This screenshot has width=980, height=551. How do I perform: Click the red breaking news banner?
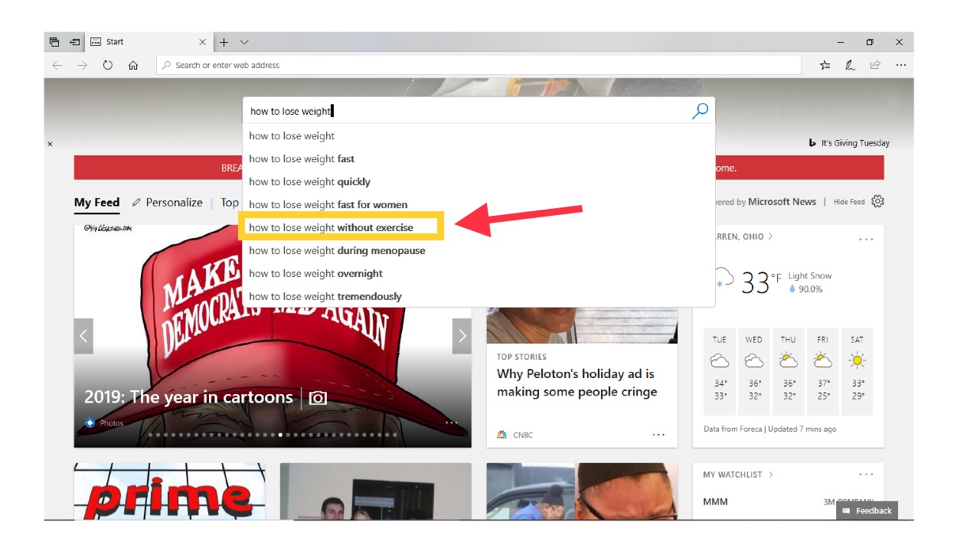tap(479, 168)
